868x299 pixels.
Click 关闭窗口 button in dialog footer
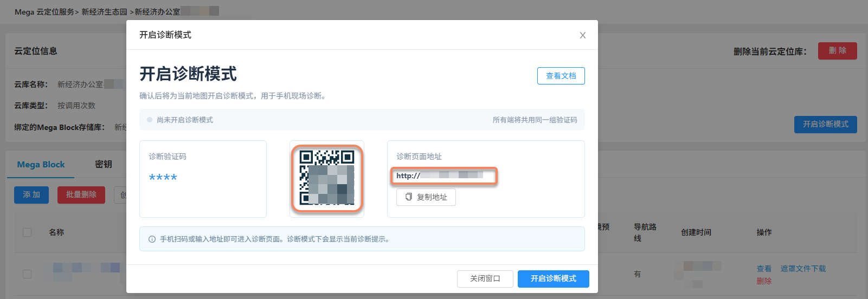[x=485, y=278]
